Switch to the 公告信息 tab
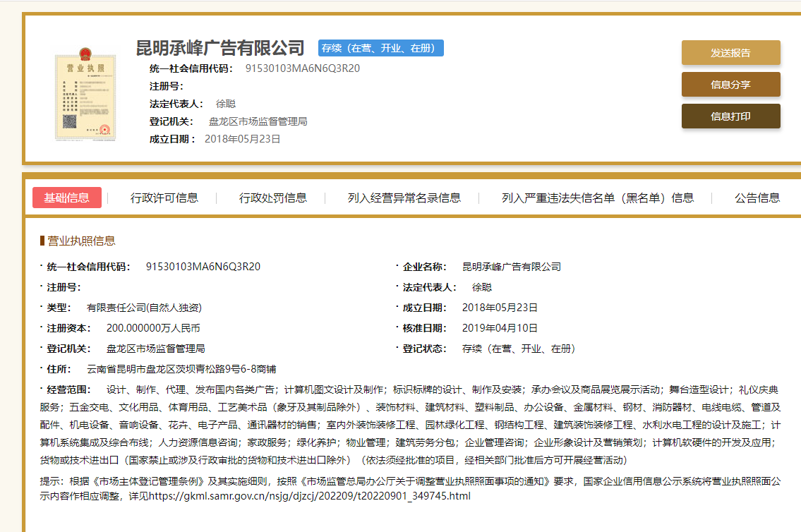Image resolution: width=801 pixels, height=532 pixels. [x=757, y=198]
